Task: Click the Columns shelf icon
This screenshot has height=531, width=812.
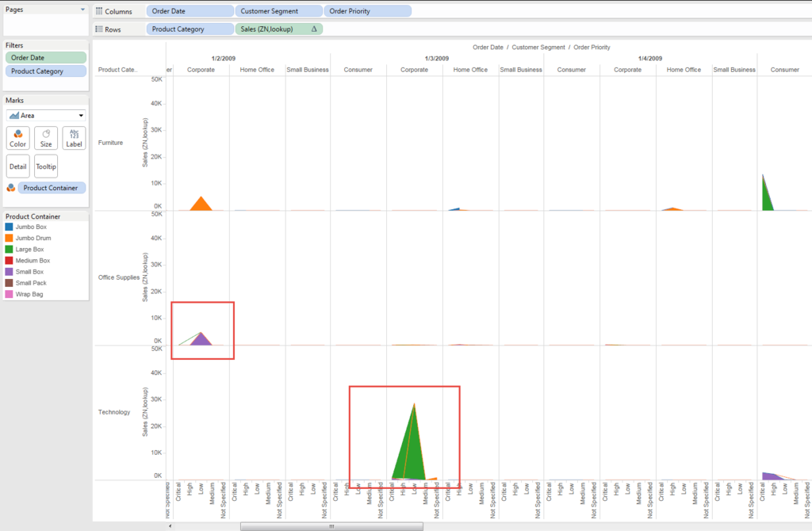Action: (99, 11)
